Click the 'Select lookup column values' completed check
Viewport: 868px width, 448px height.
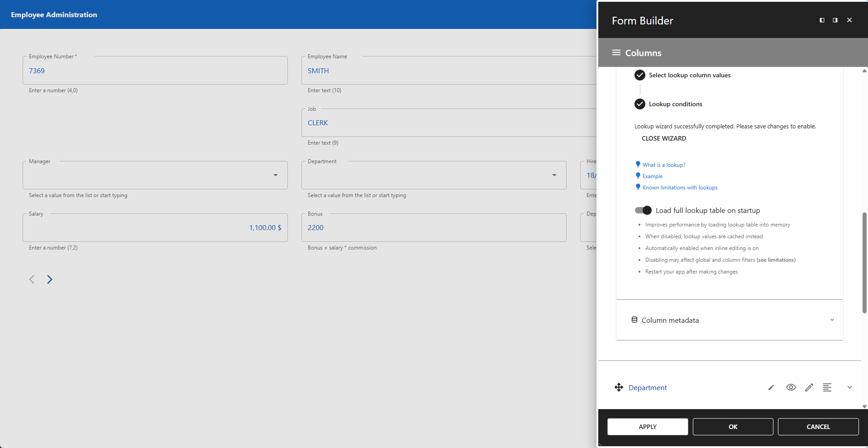tap(639, 75)
